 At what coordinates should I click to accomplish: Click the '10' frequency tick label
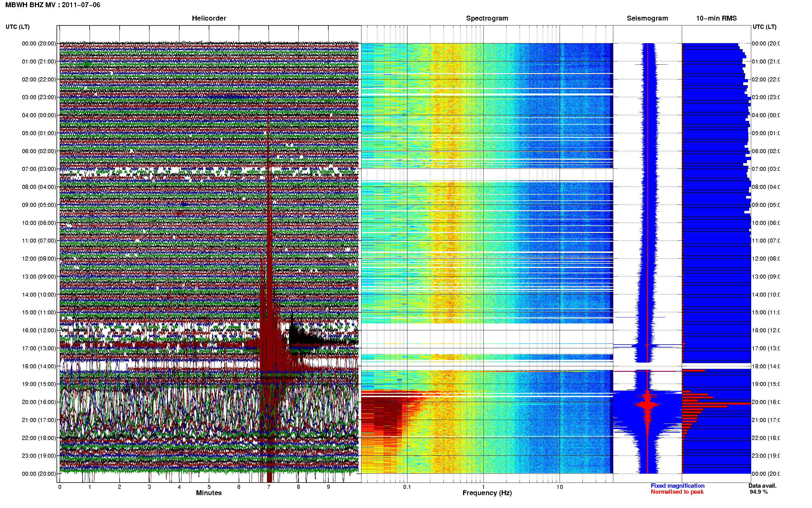(x=560, y=487)
